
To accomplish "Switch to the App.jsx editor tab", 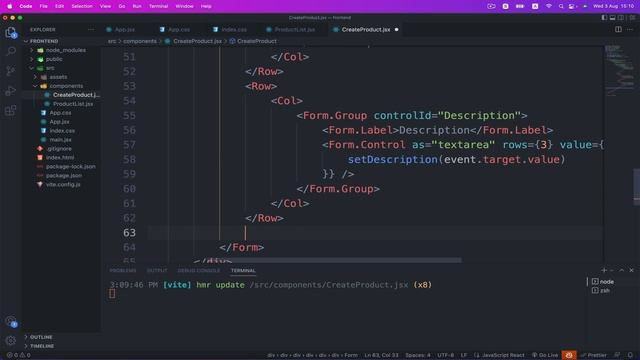I will tap(125, 29).
